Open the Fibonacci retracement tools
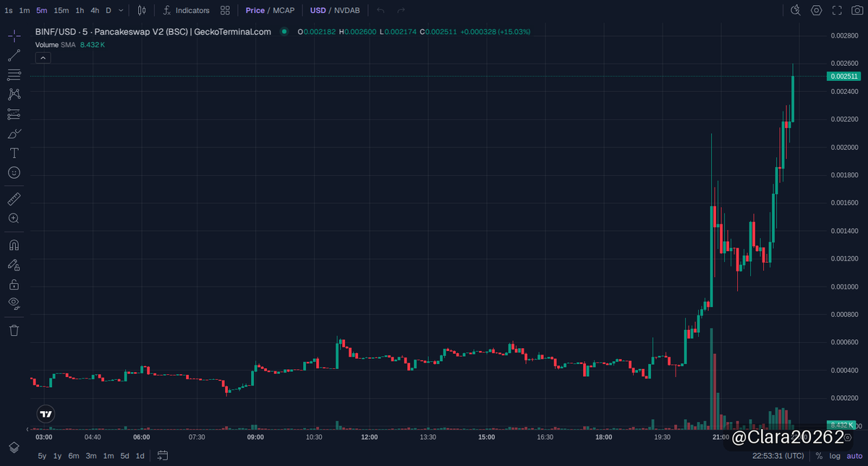The image size is (868, 466). 14,75
